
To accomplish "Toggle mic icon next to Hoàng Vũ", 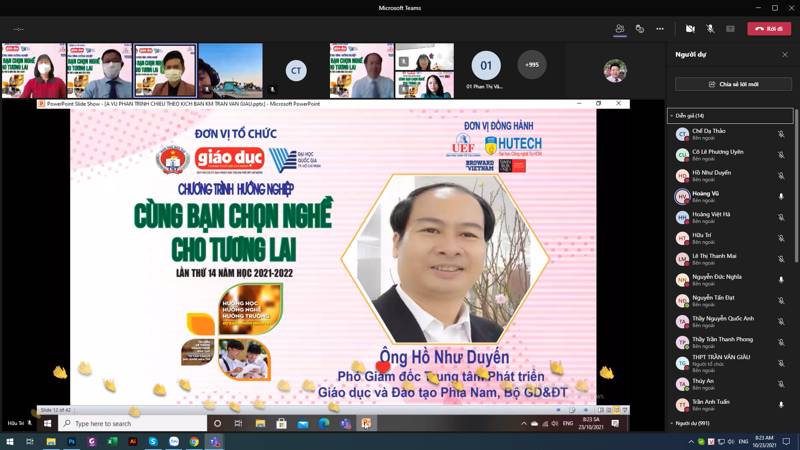I will click(781, 196).
